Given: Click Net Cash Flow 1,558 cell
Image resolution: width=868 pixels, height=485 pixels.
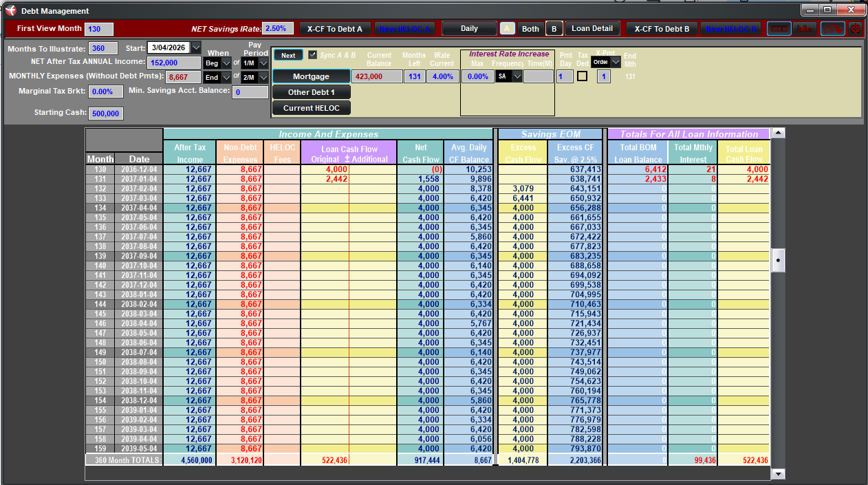Looking at the screenshot, I should pos(420,179).
